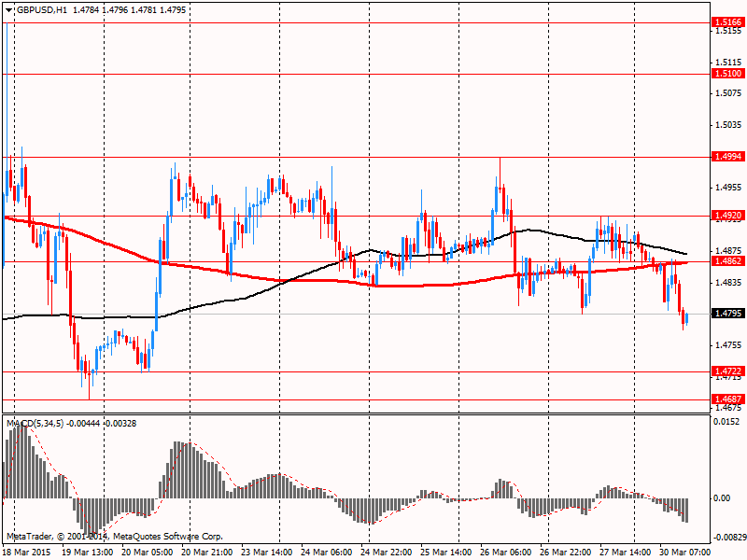The height and width of the screenshot is (560, 747).
Task: Click the 1.5155 price scale value
Action: [729, 31]
